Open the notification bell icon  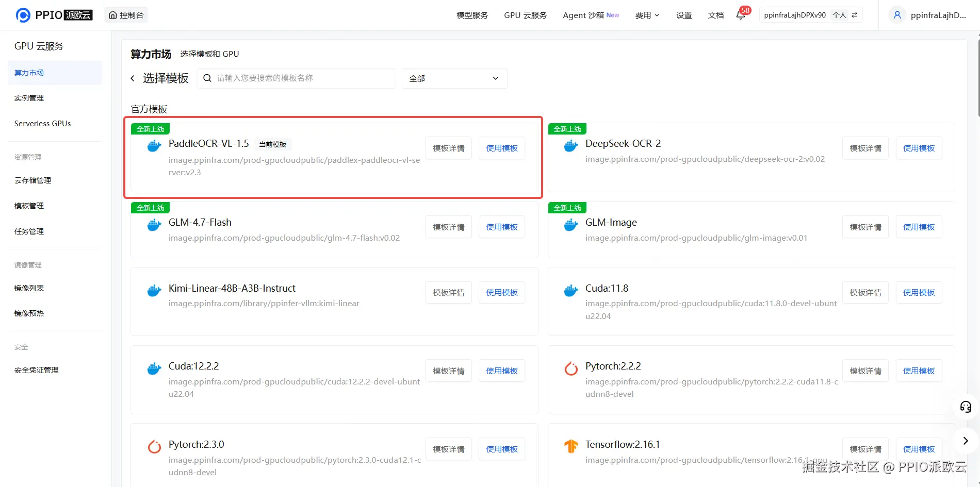tap(740, 15)
